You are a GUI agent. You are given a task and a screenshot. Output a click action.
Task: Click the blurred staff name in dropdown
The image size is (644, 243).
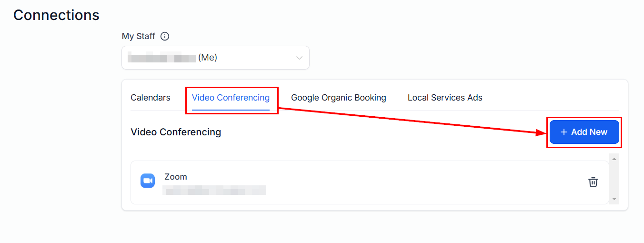tap(162, 58)
